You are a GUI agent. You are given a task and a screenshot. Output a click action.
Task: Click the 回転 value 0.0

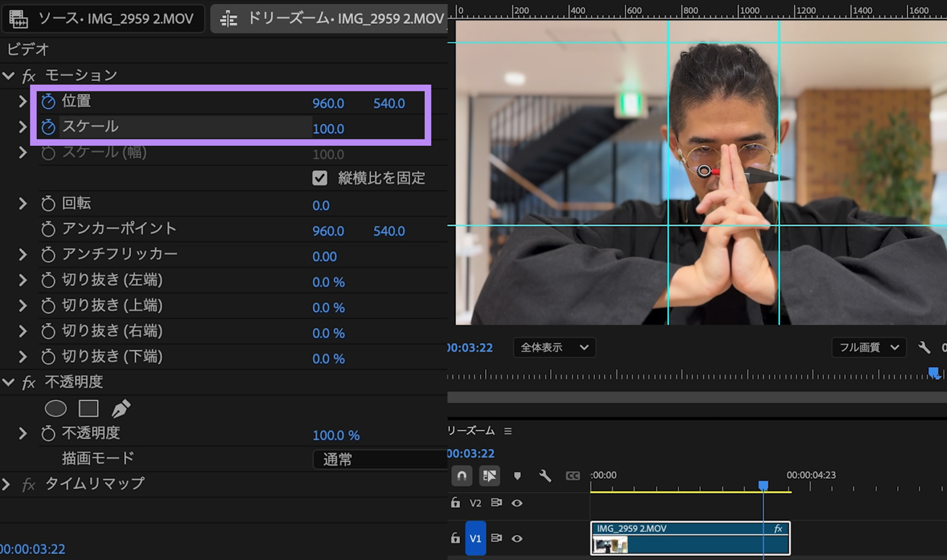(321, 206)
